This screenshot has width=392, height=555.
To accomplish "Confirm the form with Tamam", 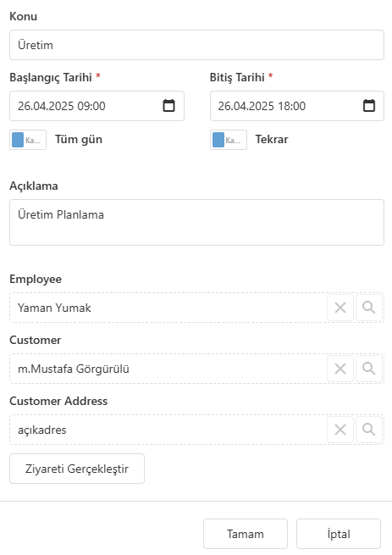I will (246, 534).
